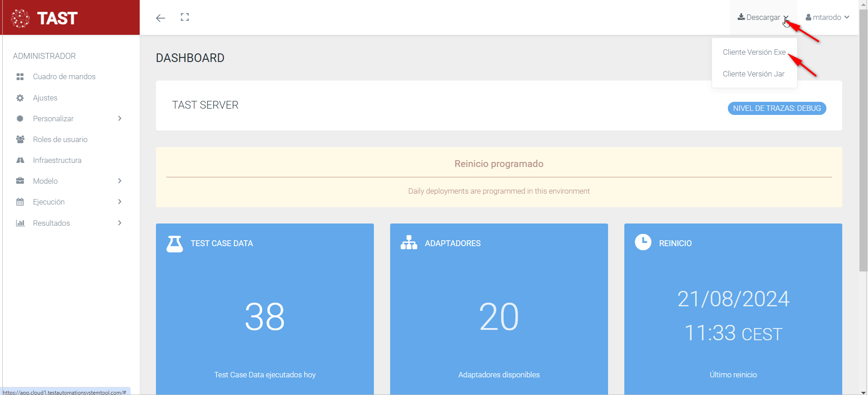Viewport: 868px width, 395px height.
Task: Click the clock icon on Reinicio card
Action: click(x=643, y=242)
